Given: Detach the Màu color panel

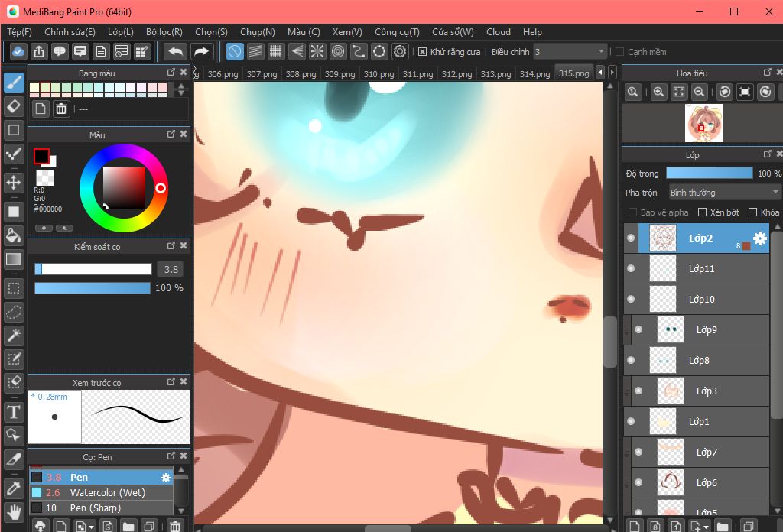Looking at the screenshot, I should [171, 135].
